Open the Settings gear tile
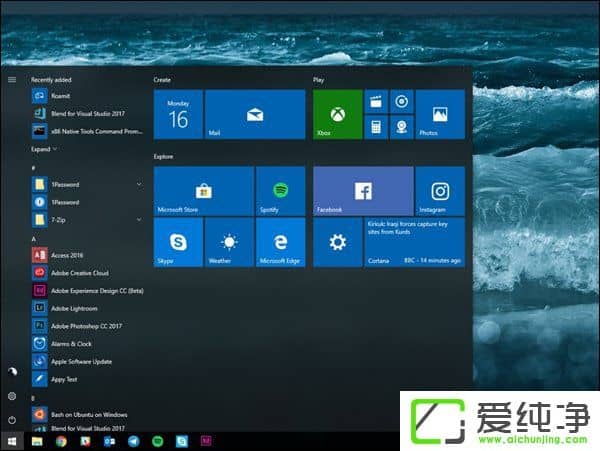The height and width of the screenshot is (451, 600). [x=338, y=242]
